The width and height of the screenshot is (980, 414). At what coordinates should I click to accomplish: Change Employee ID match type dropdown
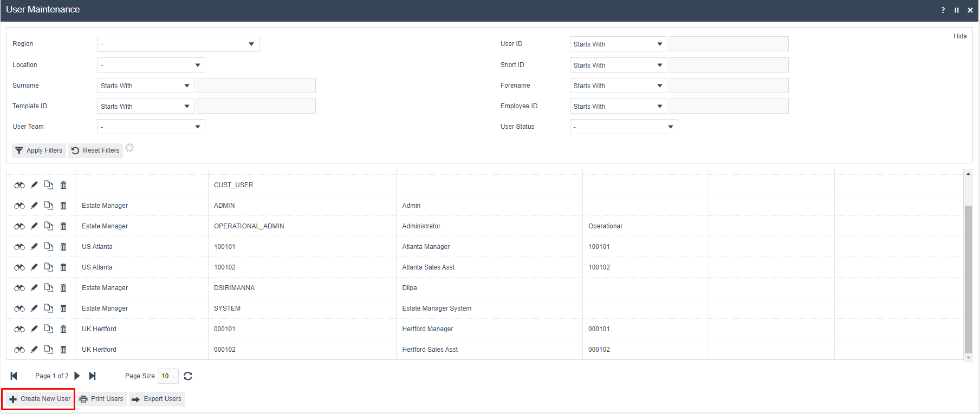pyautogui.click(x=619, y=106)
